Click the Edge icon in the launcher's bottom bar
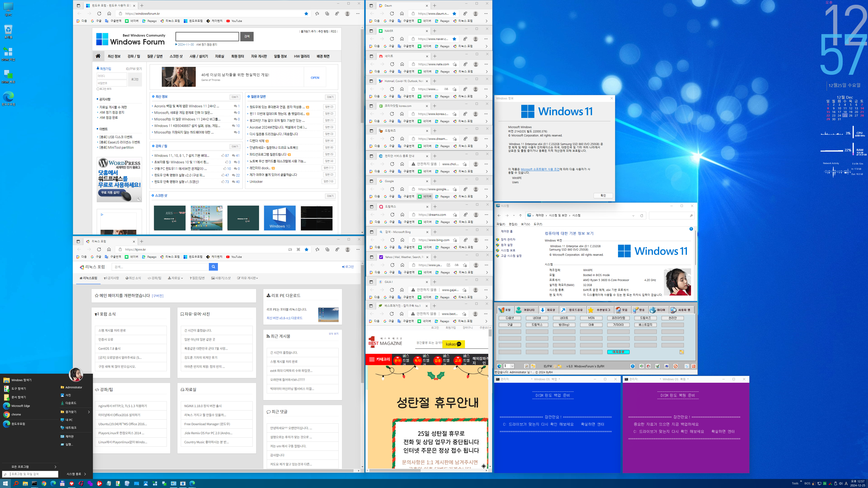Image resolution: width=868 pixels, height=488 pixels. 499,366
